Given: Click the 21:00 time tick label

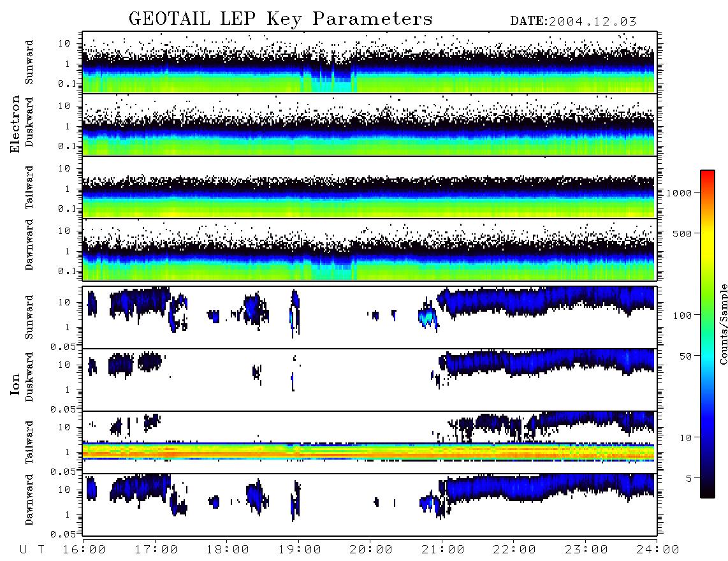Looking at the screenshot, I should [443, 550].
